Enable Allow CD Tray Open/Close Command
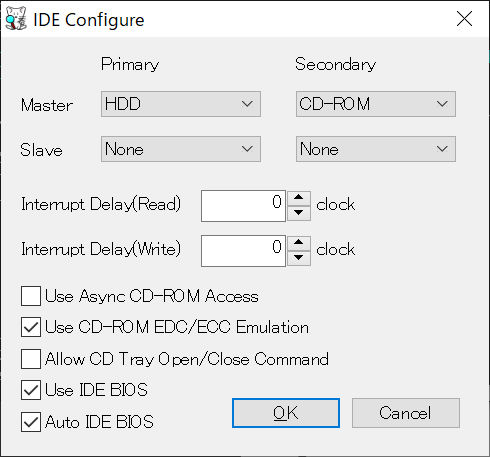The image size is (490, 457). tap(31, 359)
